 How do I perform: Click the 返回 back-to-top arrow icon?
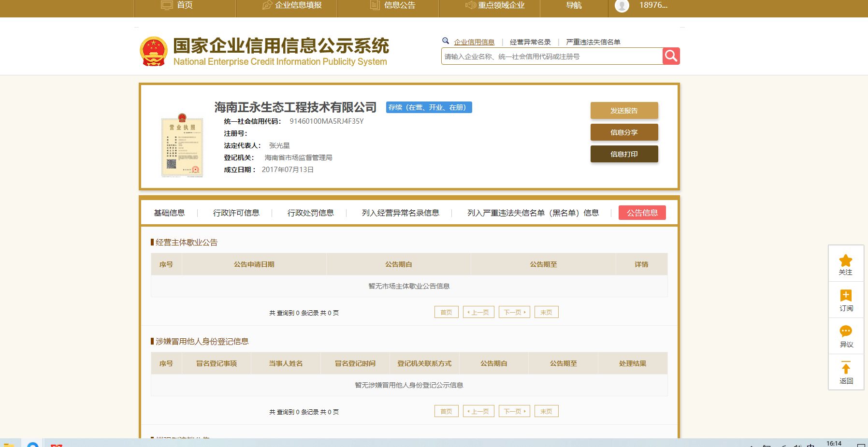pyautogui.click(x=845, y=368)
